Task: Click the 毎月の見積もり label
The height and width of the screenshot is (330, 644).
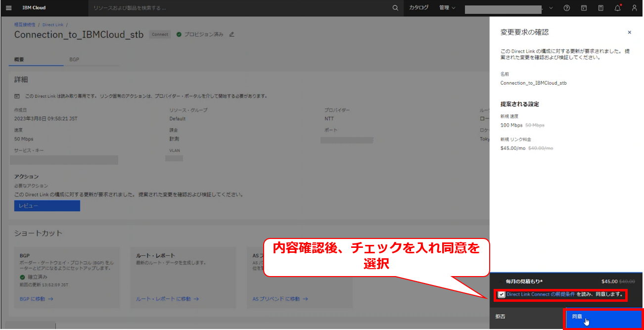Action: coord(524,281)
